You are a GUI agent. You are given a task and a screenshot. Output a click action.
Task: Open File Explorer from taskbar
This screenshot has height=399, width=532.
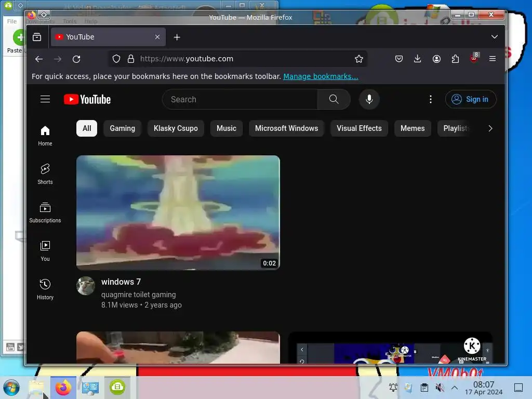tap(37, 388)
